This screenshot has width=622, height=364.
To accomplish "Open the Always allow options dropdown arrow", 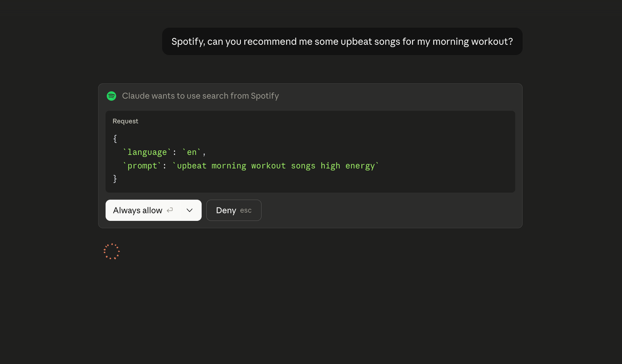I will [189, 210].
